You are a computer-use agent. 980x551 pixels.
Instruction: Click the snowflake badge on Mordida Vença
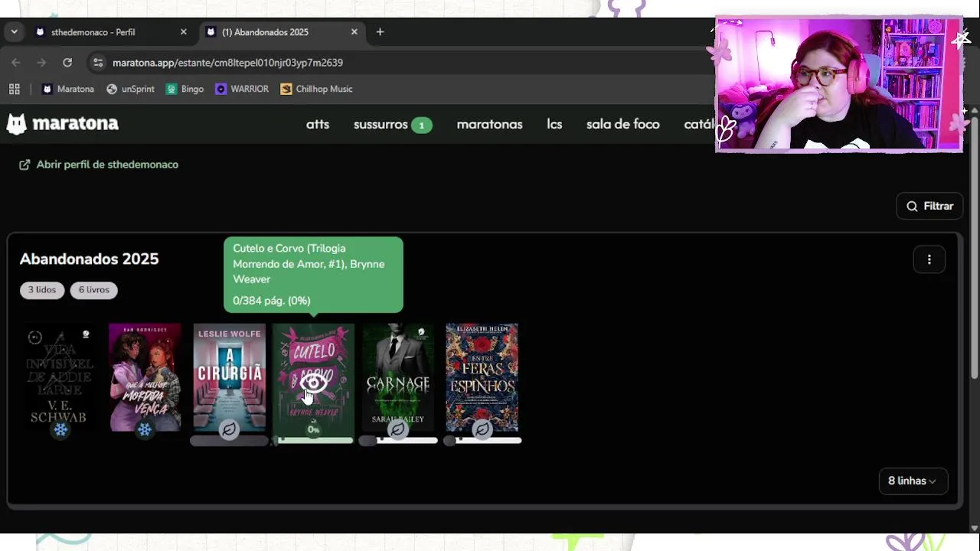tap(145, 430)
